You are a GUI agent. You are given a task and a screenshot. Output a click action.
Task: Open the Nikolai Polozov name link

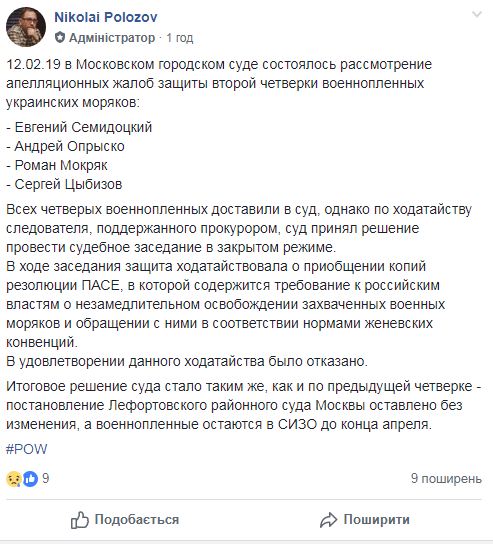(x=106, y=17)
